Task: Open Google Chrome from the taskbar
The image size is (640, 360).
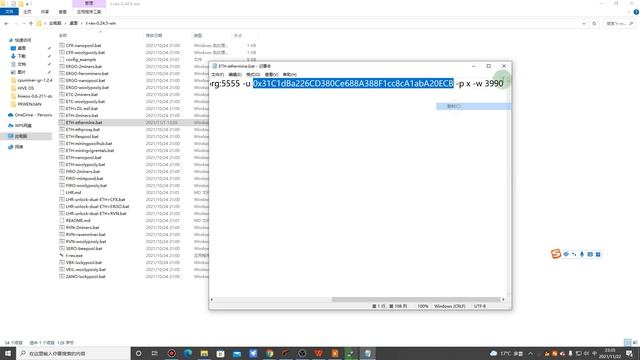Action: tap(269, 353)
